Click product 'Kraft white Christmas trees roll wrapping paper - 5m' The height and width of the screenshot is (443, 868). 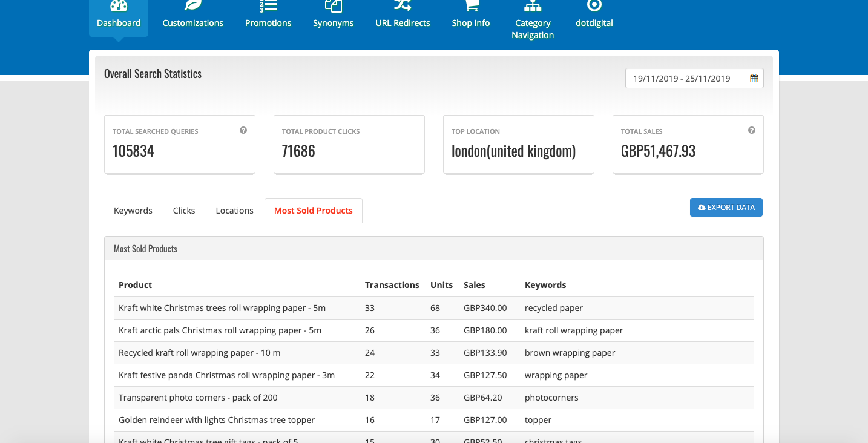click(222, 308)
